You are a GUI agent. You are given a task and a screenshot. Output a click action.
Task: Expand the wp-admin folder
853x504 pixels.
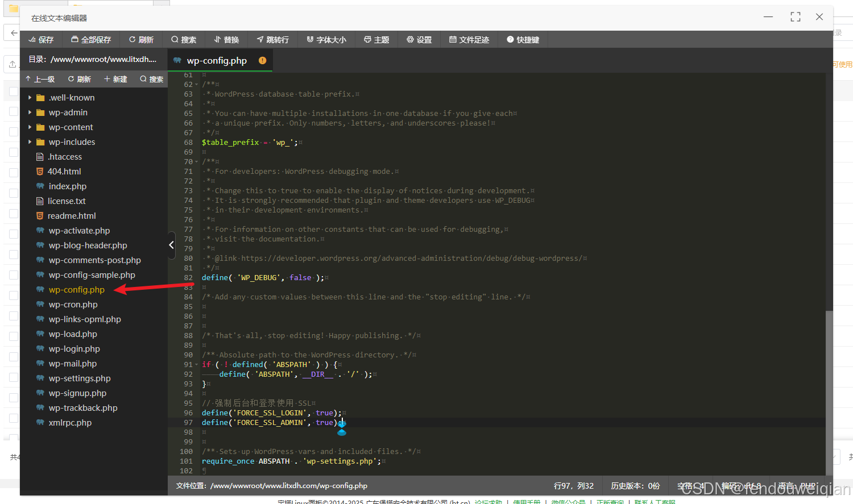coord(30,113)
